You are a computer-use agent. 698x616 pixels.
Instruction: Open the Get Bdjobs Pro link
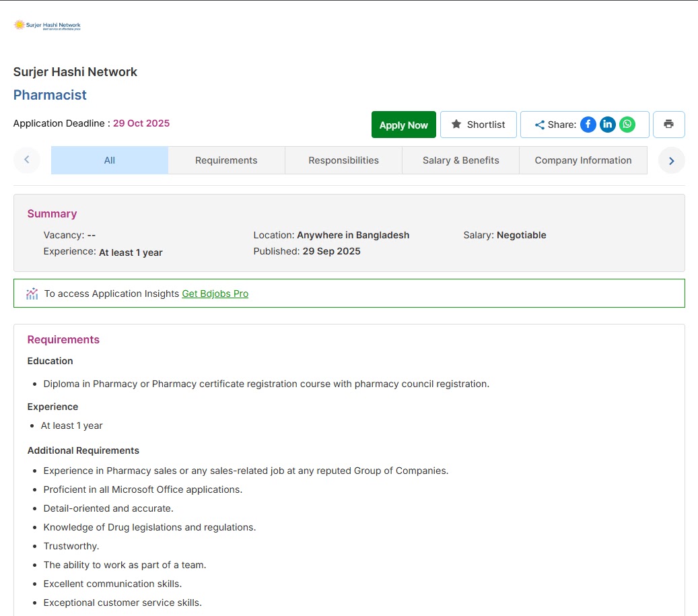pyautogui.click(x=215, y=294)
